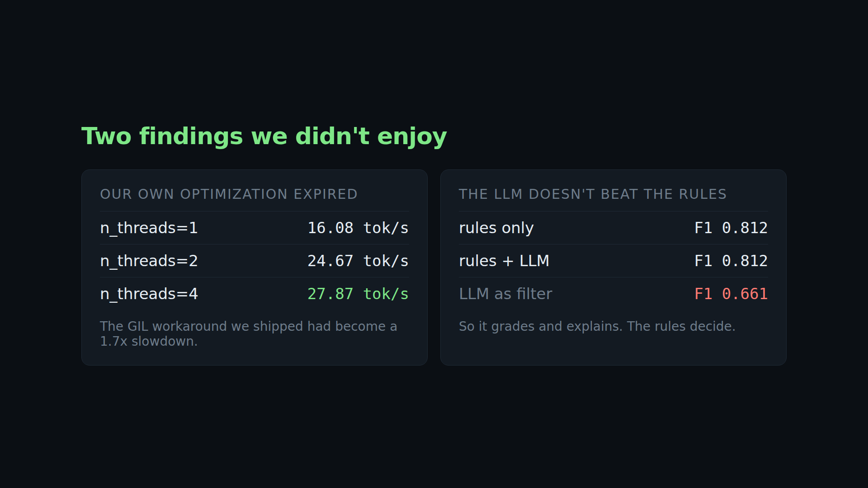Click the n_threads=2 row label
Image resolution: width=868 pixels, height=488 pixels.
coord(149,261)
